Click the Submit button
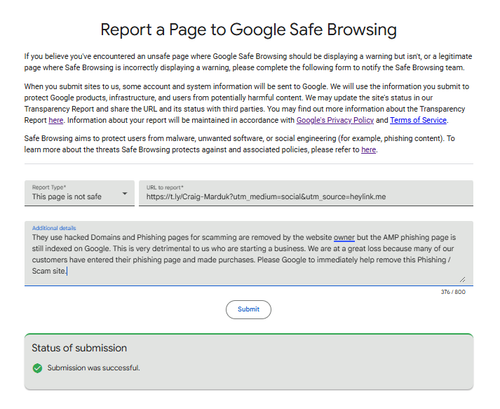 [248, 309]
